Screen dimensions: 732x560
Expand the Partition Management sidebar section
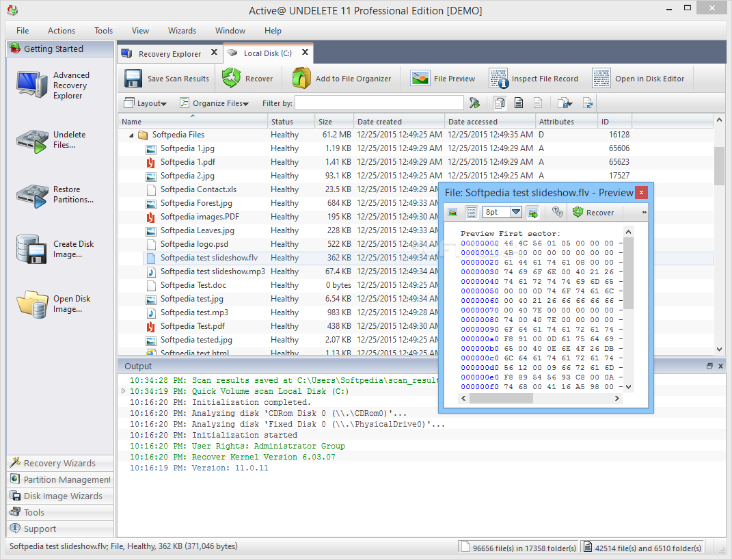[x=60, y=479]
